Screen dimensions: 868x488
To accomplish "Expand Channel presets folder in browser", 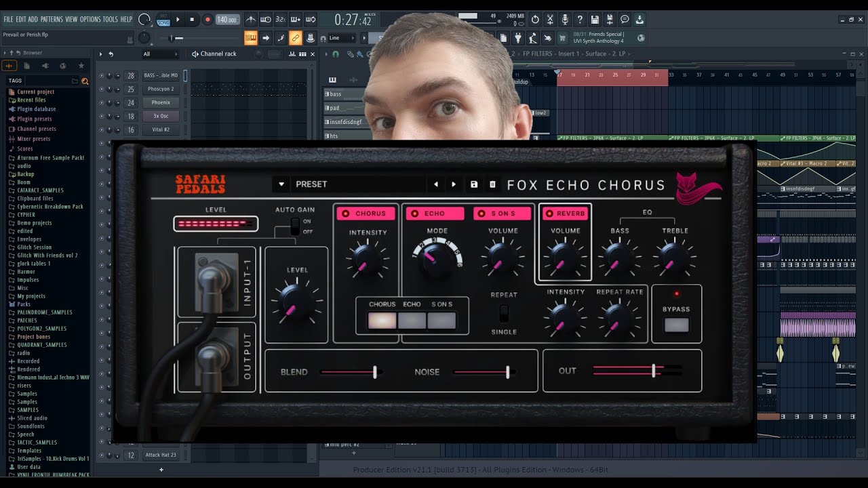I will [x=37, y=129].
